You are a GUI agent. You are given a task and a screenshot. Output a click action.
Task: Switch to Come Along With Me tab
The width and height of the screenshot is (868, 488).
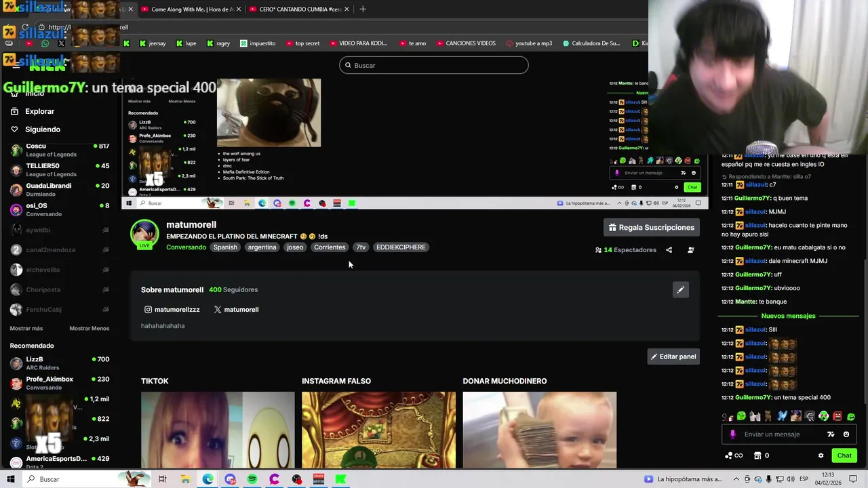pyautogui.click(x=191, y=9)
